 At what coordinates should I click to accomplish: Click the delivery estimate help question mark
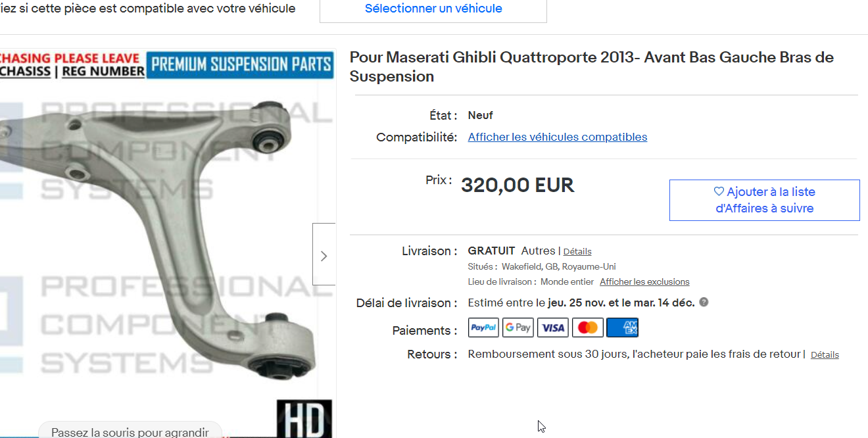click(704, 303)
